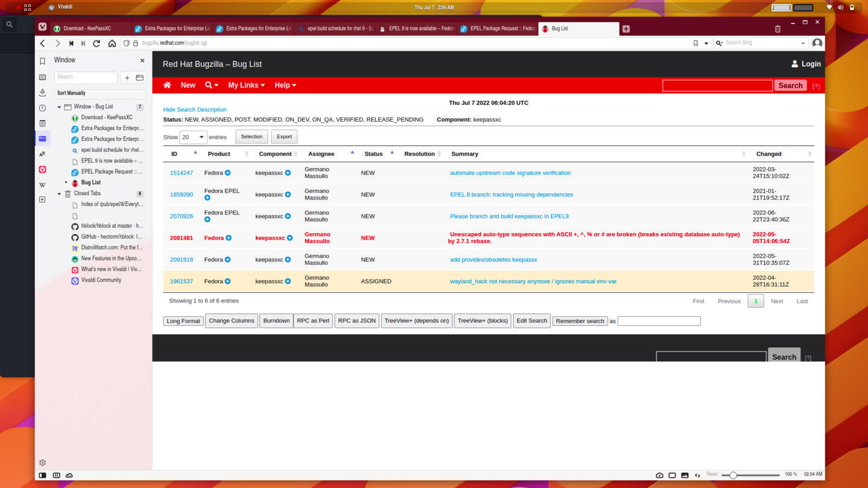Click the Login link

(x=806, y=64)
